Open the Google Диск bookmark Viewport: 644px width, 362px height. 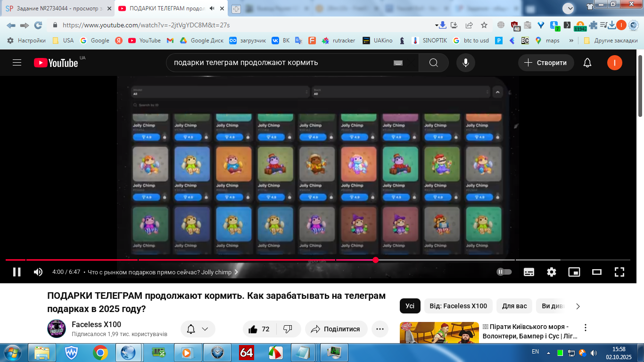[201, 41]
